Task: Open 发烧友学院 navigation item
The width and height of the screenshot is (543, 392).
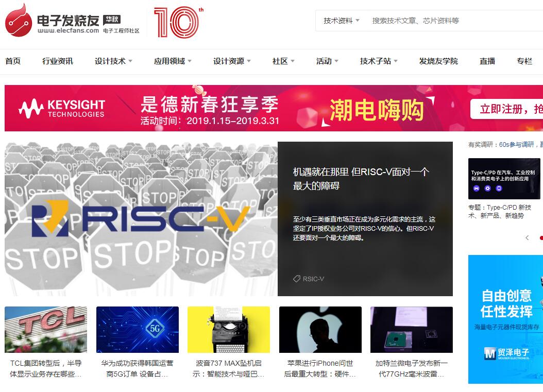Action: coord(438,61)
